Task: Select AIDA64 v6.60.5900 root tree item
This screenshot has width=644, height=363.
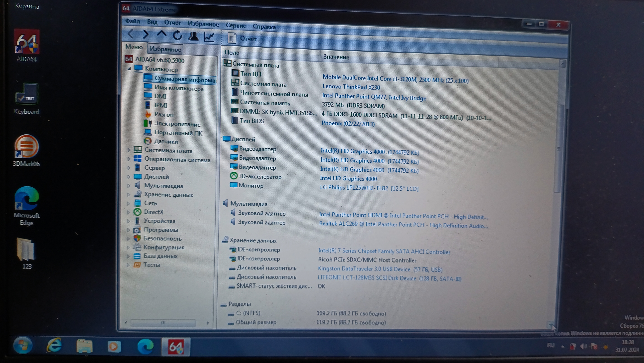Action: tap(155, 60)
